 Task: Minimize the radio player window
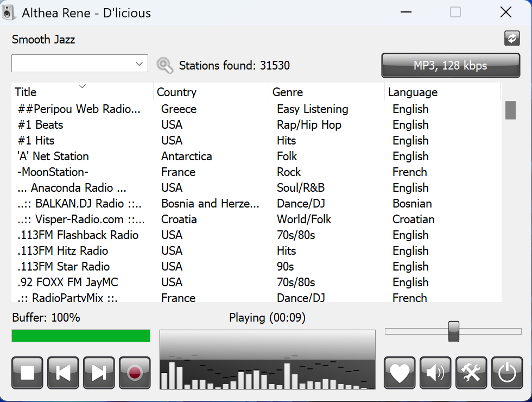click(x=406, y=12)
